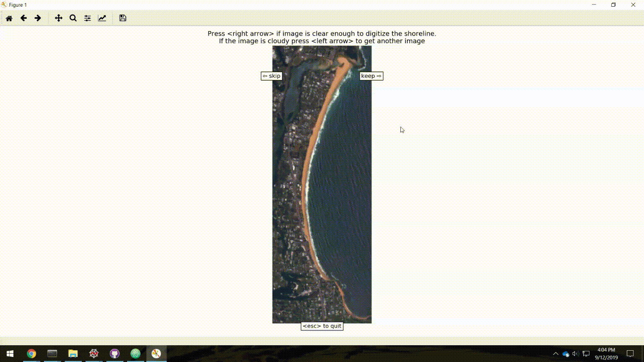
Task: Click the esc to quit label
Action: (322, 326)
